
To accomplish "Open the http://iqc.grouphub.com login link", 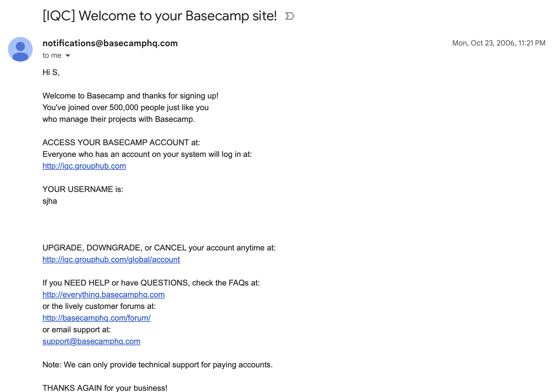I will [x=84, y=166].
